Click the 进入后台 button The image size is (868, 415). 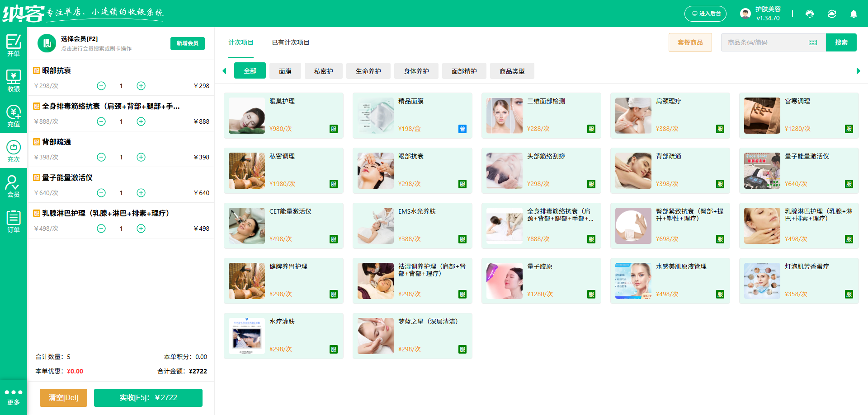pos(705,14)
